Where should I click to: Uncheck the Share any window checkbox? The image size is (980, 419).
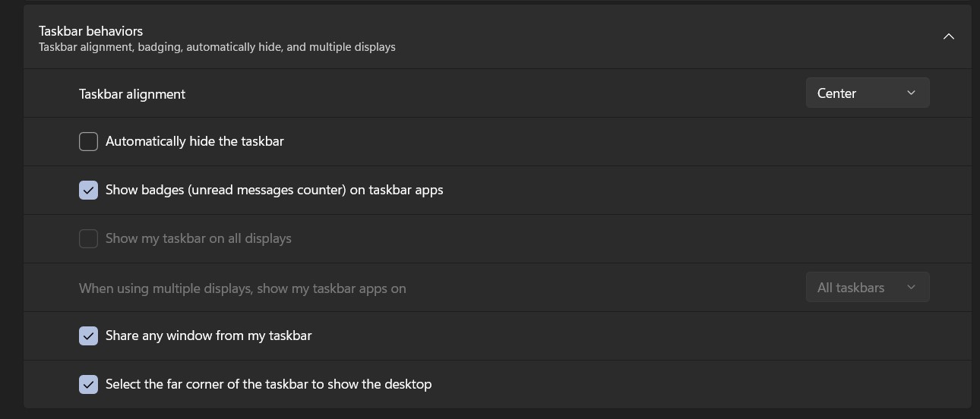coord(88,336)
